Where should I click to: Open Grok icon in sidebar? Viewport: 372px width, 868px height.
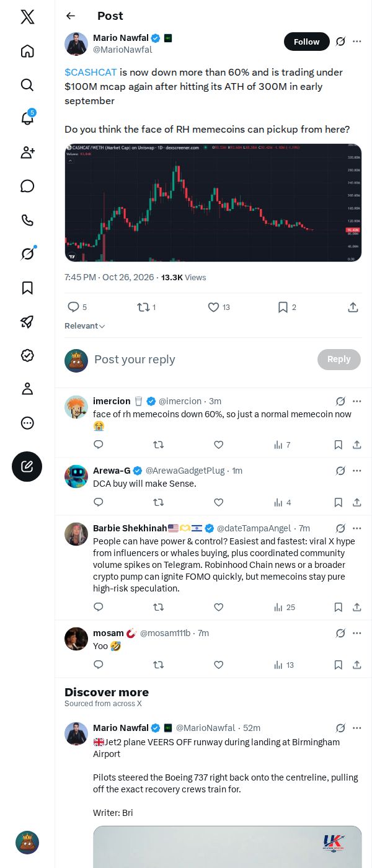tap(27, 254)
